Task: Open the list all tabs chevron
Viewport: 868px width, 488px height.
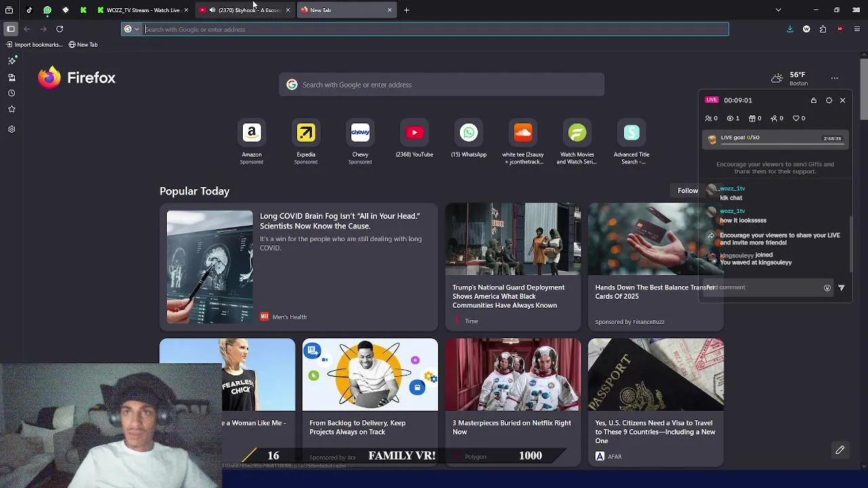Action: [x=778, y=10]
